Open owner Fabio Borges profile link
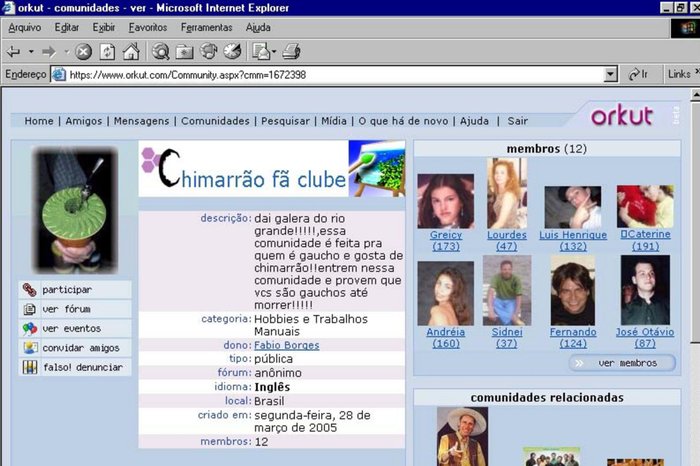This screenshot has height=466, width=700. [x=287, y=345]
